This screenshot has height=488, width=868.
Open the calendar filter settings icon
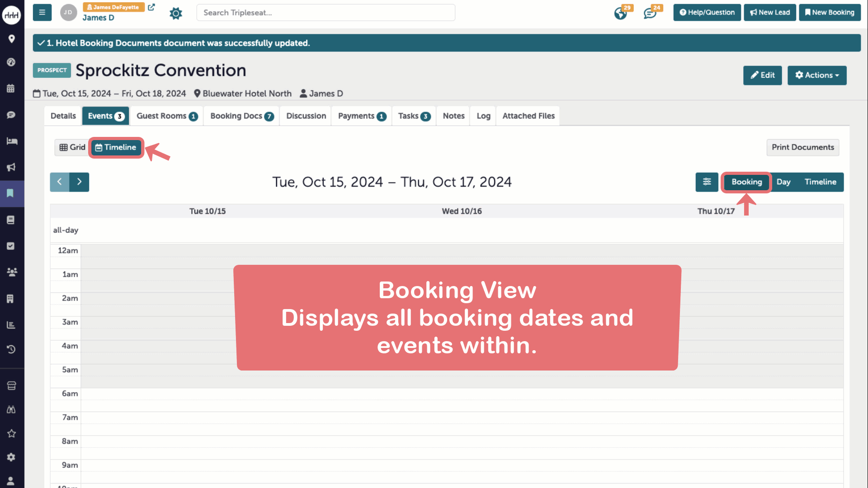click(707, 182)
